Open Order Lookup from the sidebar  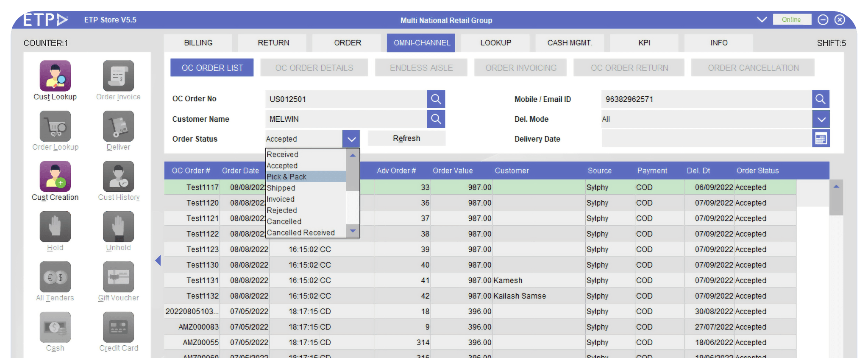pos(55,127)
